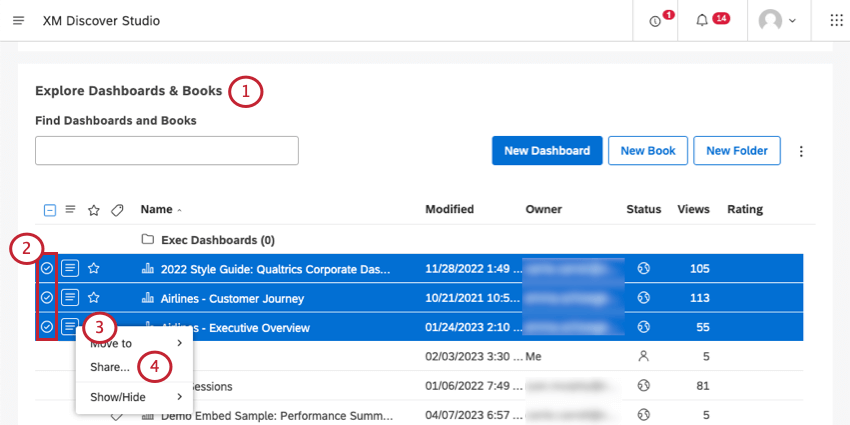Open the recent activity clock icon
The width and height of the screenshot is (850, 425).
click(655, 21)
